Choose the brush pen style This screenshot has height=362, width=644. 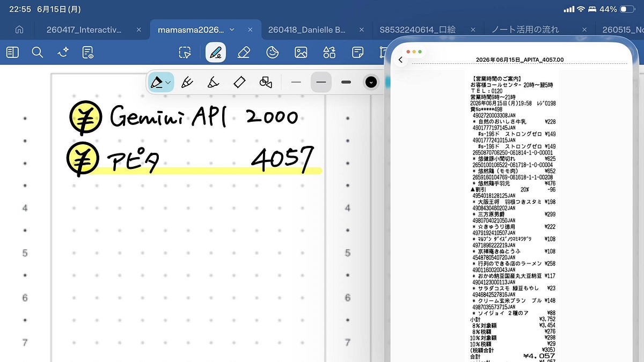[187, 82]
